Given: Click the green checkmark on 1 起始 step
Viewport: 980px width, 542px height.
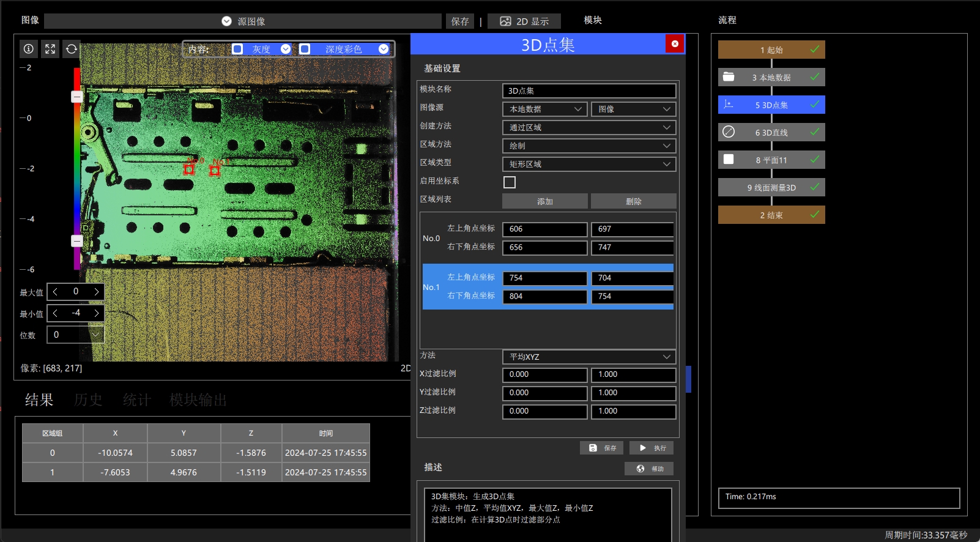Looking at the screenshot, I should pos(815,50).
